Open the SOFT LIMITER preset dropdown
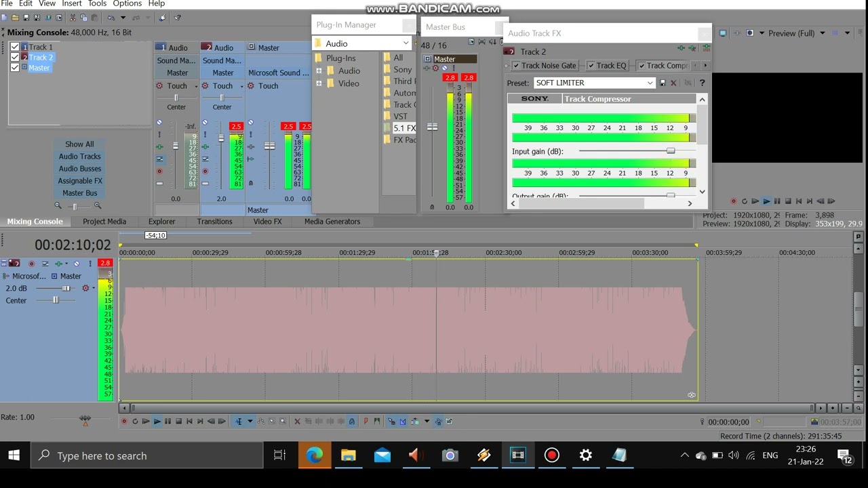Image resolution: width=868 pixels, height=488 pixels. click(x=650, y=83)
